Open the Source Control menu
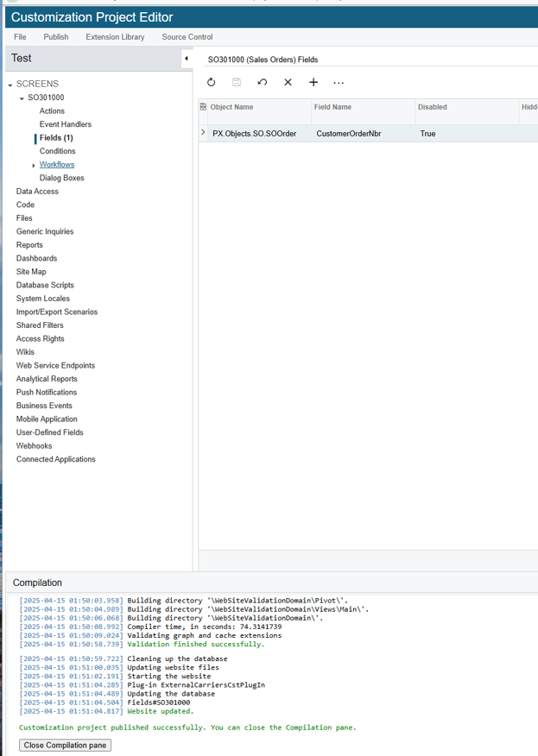Screen dimensions: 538x756 point(187,37)
